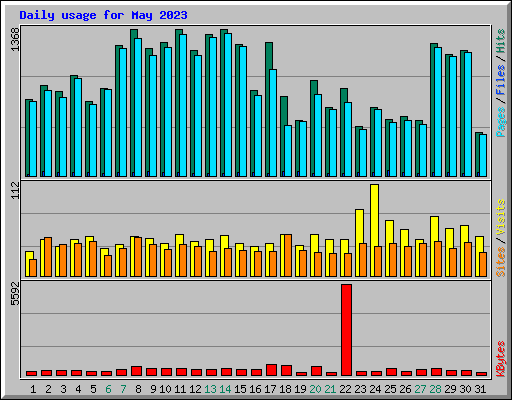Click the orange sites bar for day 18
This screenshot has height=400, width=512.
(x=288, y=255)
